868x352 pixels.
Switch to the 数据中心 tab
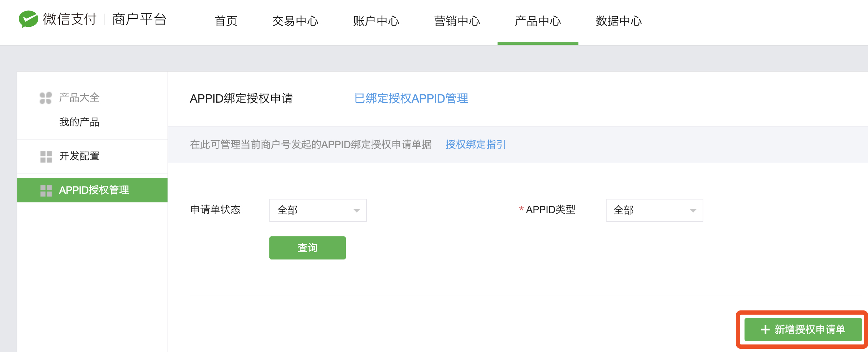click(618, 21)
